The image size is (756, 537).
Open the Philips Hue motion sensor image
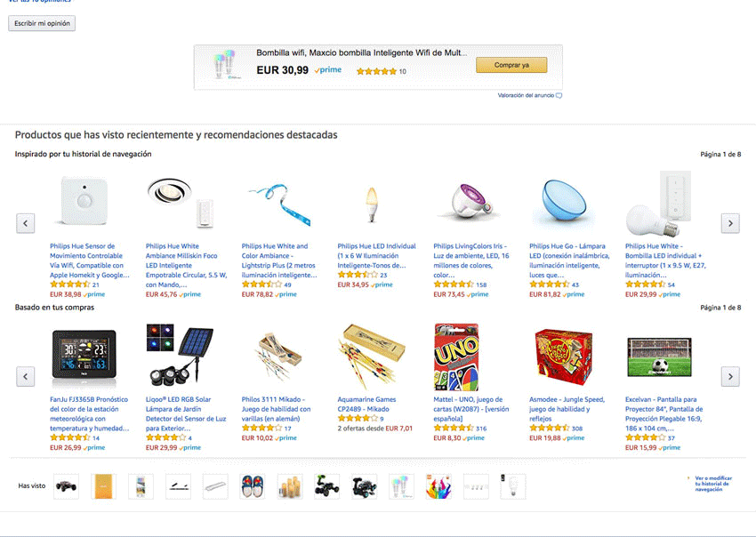point(84,201)
